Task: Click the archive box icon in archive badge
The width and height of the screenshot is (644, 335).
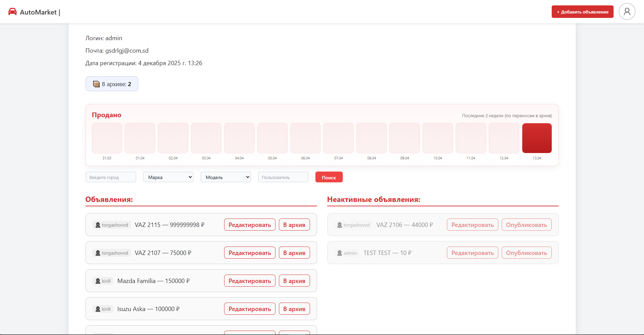Action: point(96,84)
